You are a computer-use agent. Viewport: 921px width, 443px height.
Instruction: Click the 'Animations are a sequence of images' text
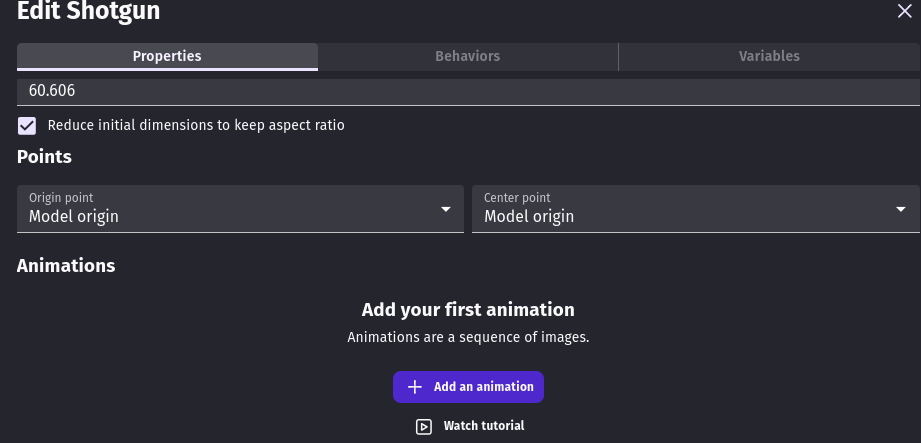468,337
